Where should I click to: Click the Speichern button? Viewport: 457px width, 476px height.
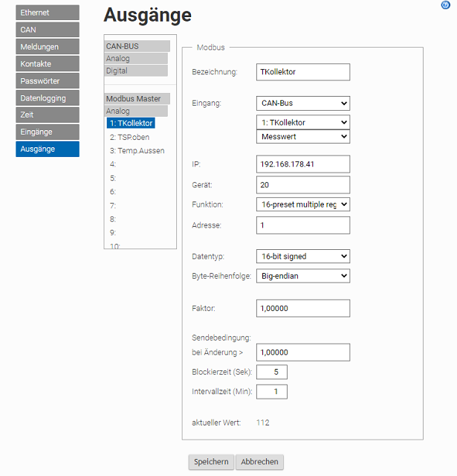[211, 462]
